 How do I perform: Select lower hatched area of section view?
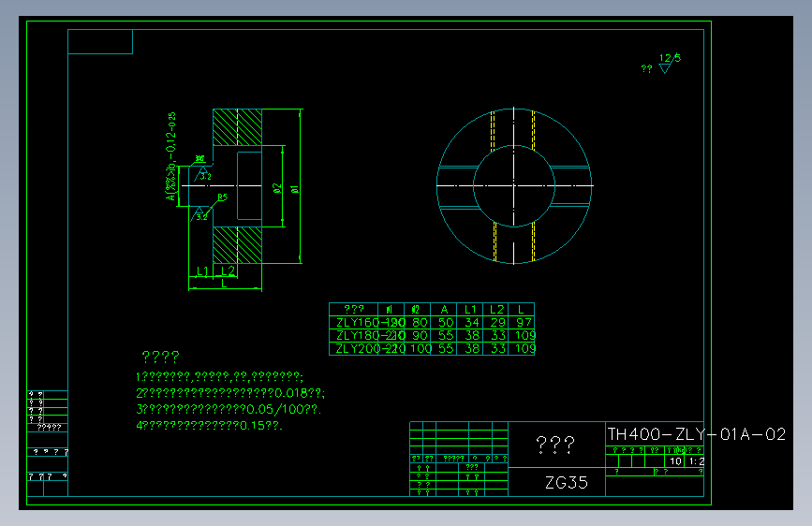pos(238,245)
